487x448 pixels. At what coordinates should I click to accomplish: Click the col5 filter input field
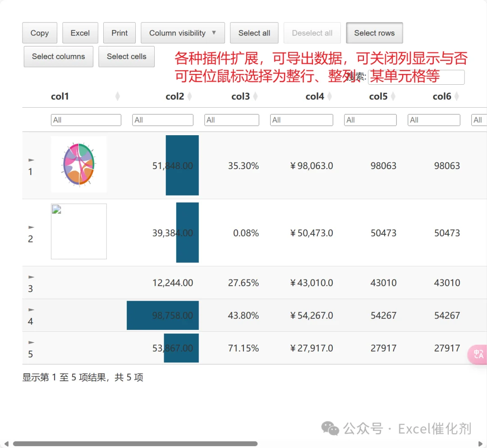pyautogui.click(x=370, y=120)
